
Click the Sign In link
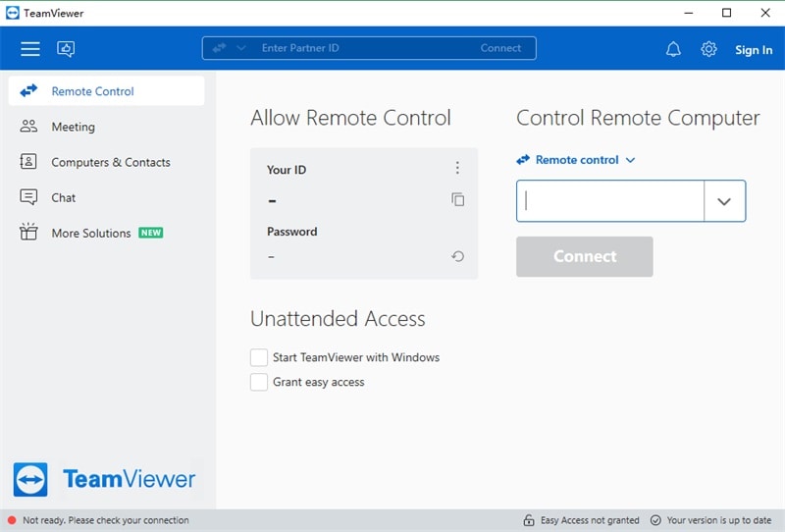pyautogui.click(x=754, y=50)
